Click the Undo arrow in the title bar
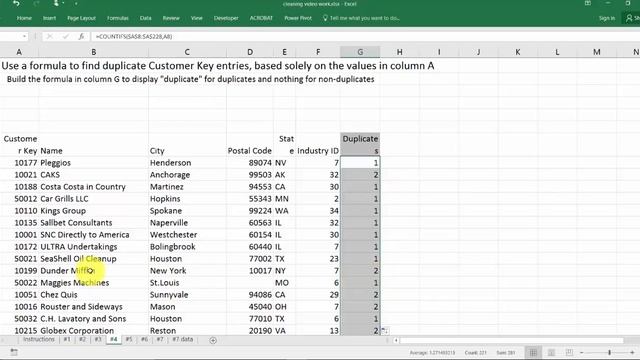The height and width of the screenshot is (360, 640). click(16, 4)
